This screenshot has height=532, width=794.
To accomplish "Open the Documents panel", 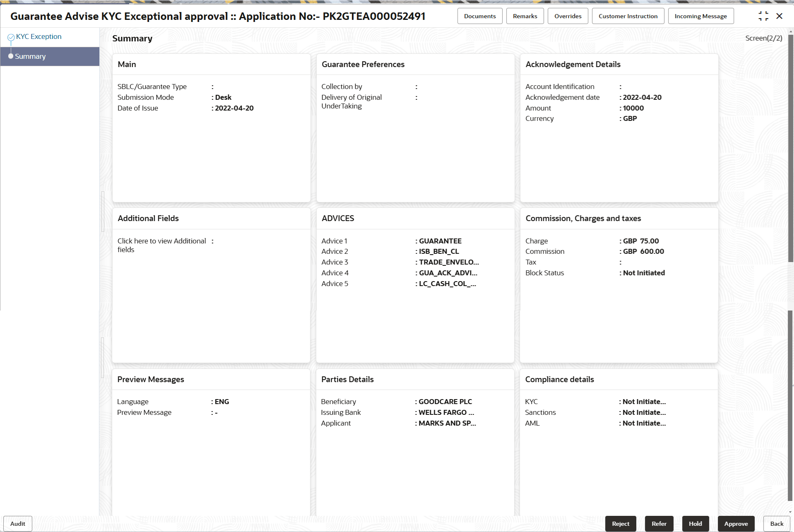I will point(479,16).
